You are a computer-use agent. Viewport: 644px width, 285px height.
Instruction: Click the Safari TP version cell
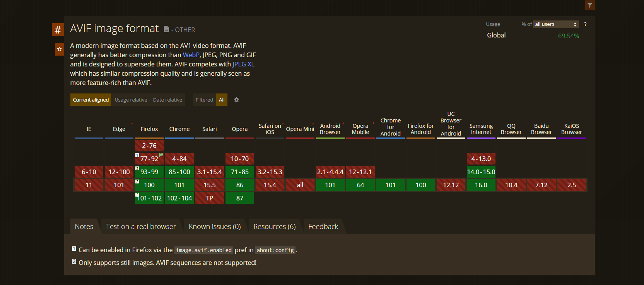pyautogui.click(x=210, y=198)
